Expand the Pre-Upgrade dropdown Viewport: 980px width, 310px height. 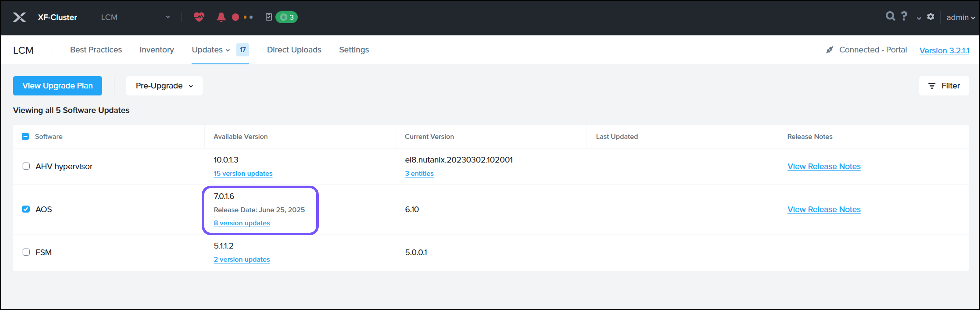tap(164, 86)
